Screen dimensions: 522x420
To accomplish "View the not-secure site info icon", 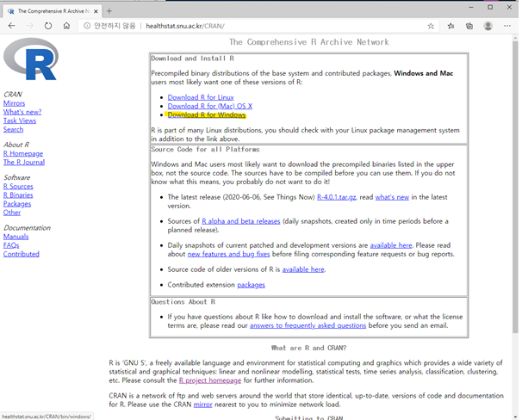I will (x=87, y=26).
